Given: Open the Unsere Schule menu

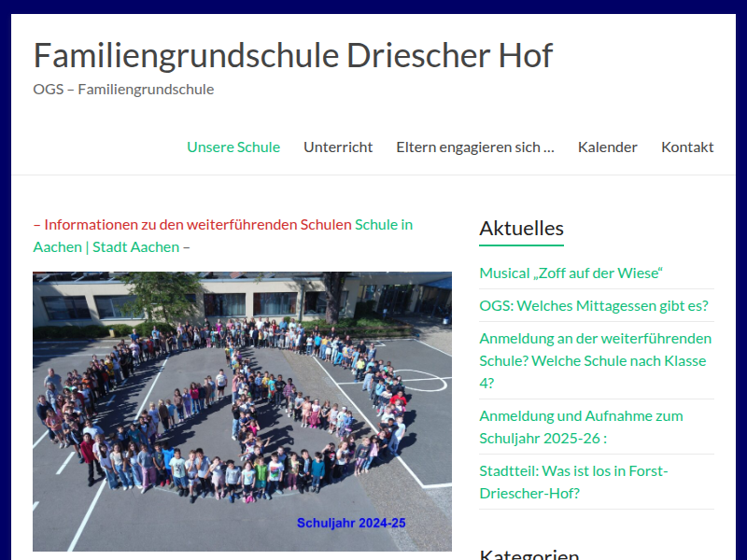Looking at the screenshot, I should (233, 147).
